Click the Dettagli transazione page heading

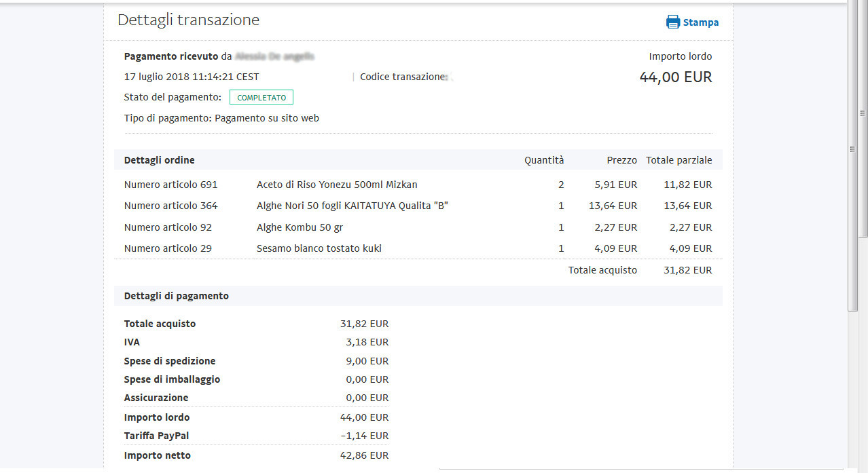[x=188, y=20]
